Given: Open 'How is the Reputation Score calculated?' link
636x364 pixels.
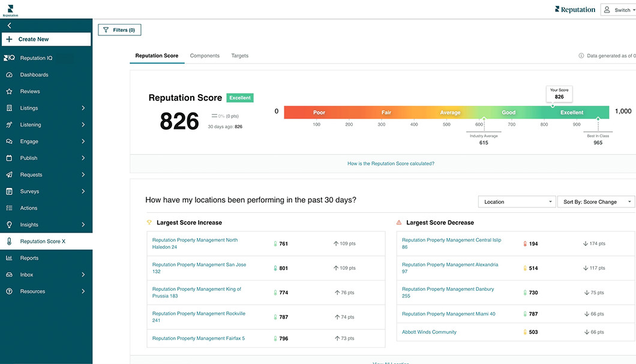Looking at the screenshot, I should point(391,163).
